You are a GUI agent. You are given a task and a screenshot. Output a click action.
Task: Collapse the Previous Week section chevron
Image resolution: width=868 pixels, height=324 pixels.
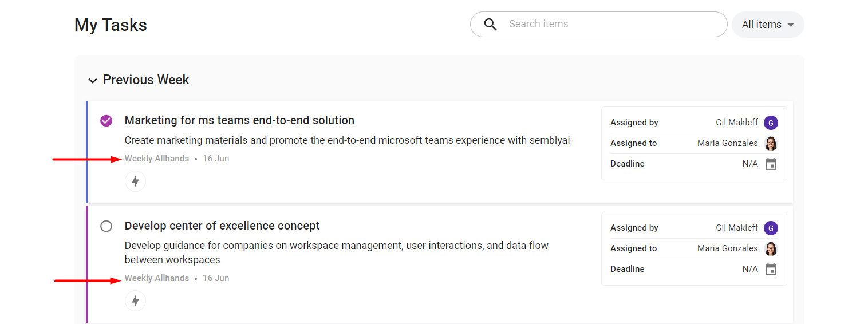click(93, 81)
